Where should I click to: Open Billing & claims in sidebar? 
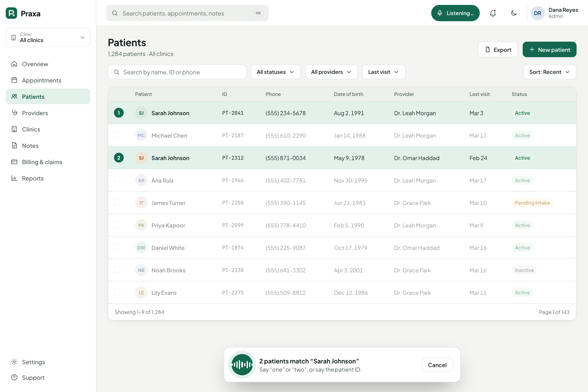click(x=48, y=162)
